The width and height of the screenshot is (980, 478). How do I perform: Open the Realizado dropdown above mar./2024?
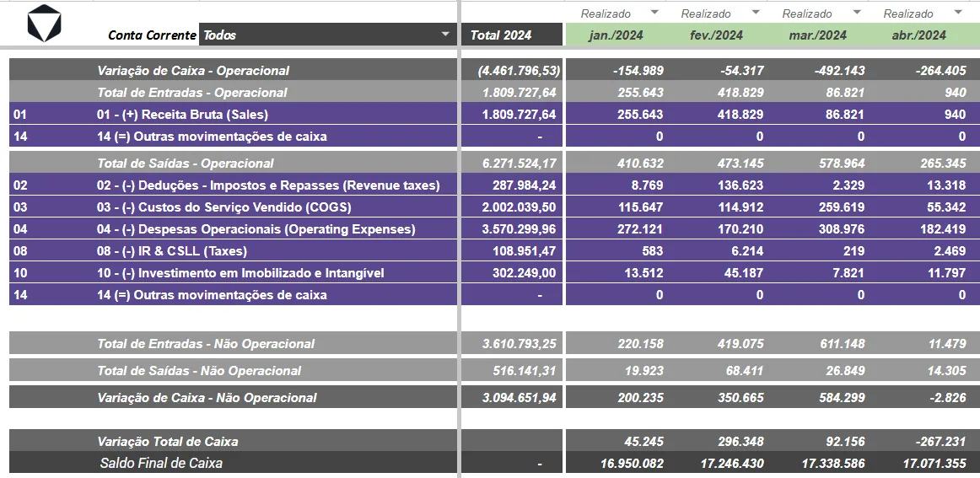coord(857,13)
